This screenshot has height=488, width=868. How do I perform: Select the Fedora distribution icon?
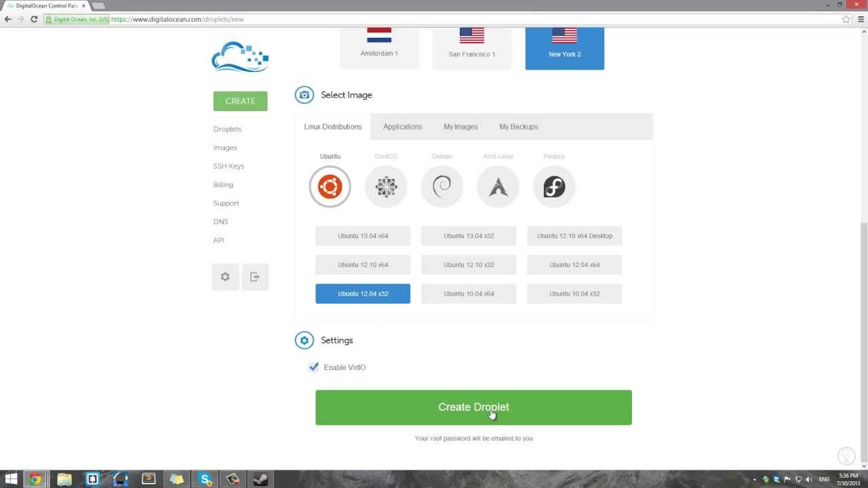click(x=554, y=186)
